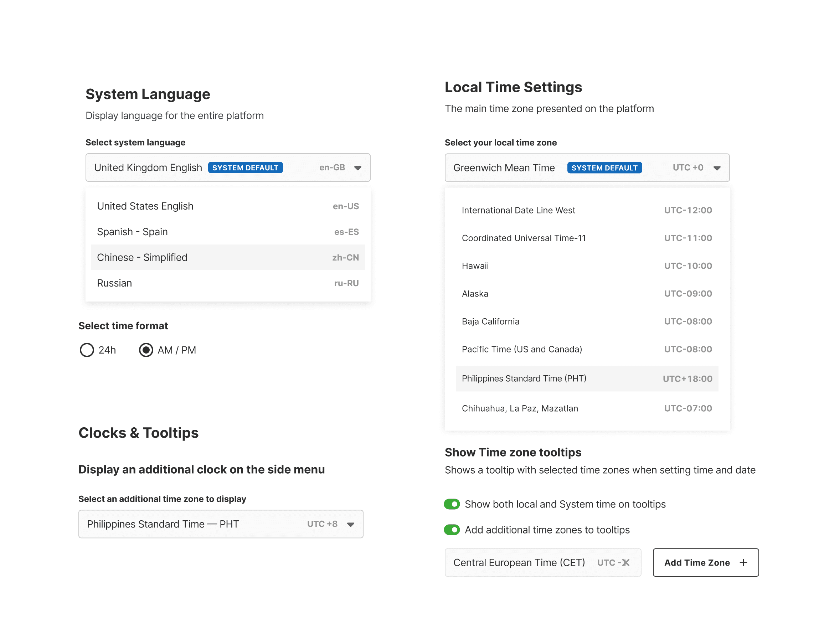Turn off adding additional time zones to tooltips
Screen dimensions: 824x644
tap(452, 530)
